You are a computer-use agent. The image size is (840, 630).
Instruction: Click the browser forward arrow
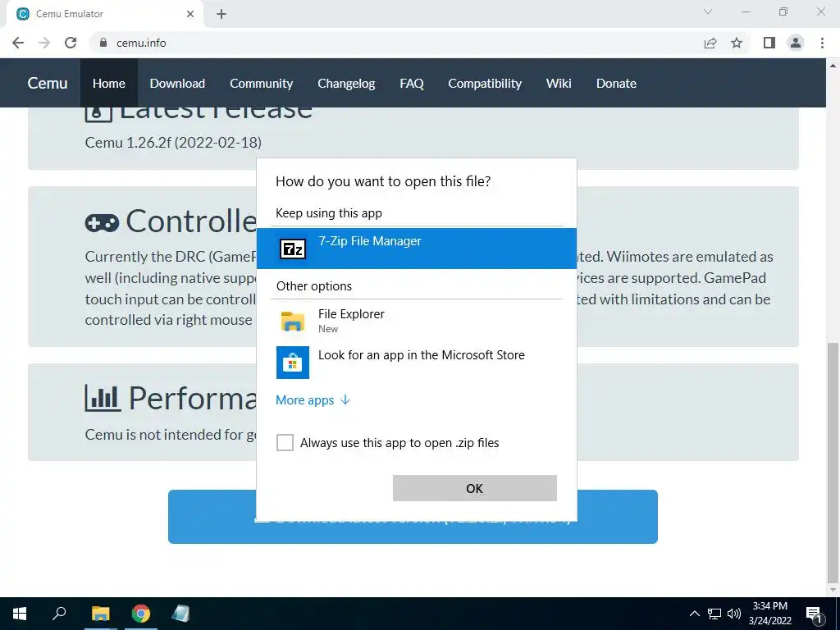click(44, 43)
